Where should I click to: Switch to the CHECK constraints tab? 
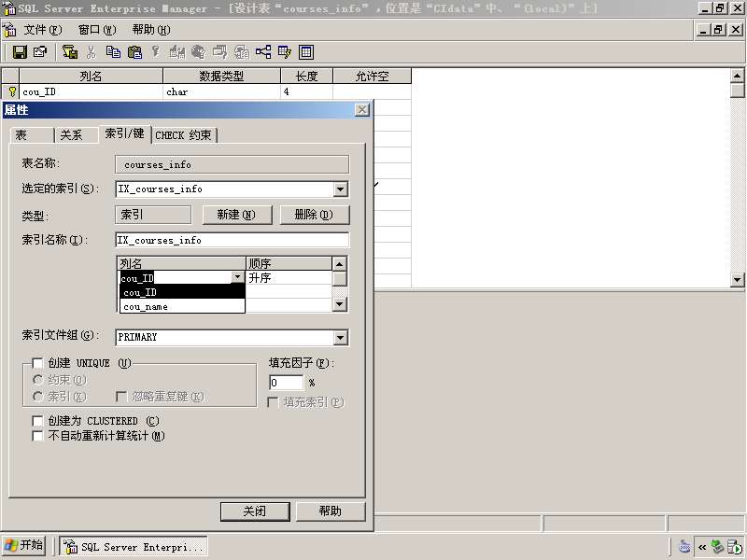[x=184, y=135]
